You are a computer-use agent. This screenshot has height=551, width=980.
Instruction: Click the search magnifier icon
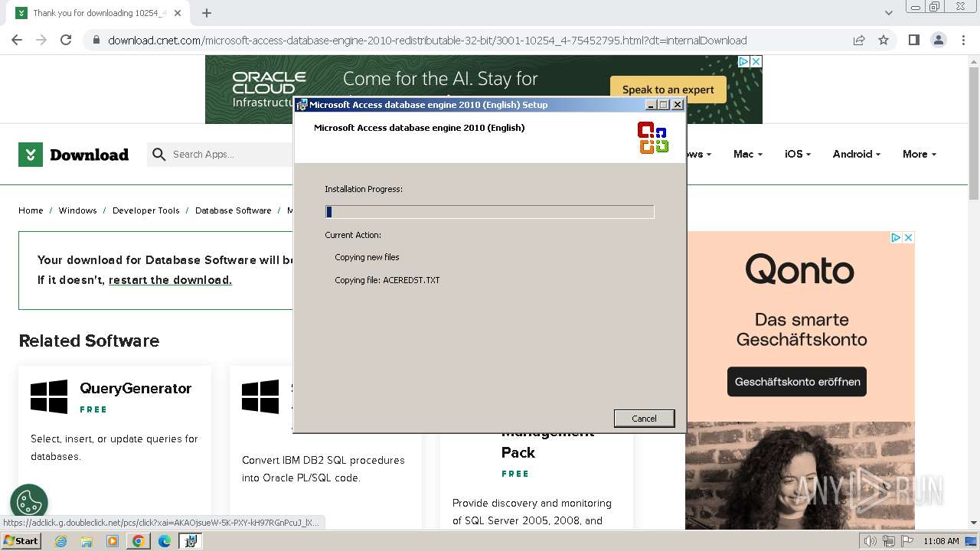pyautogui.click(x=158, y=155)
